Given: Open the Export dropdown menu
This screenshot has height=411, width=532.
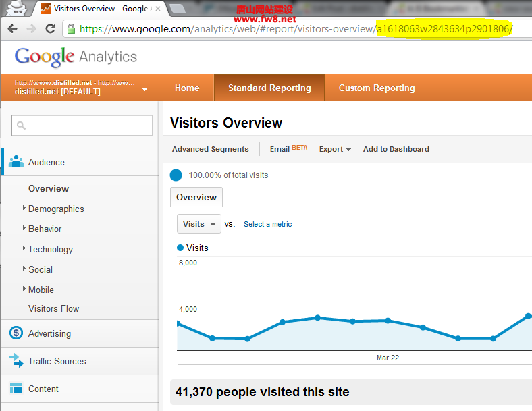Looking at the screenshot, I should click(x=335, y=149).
